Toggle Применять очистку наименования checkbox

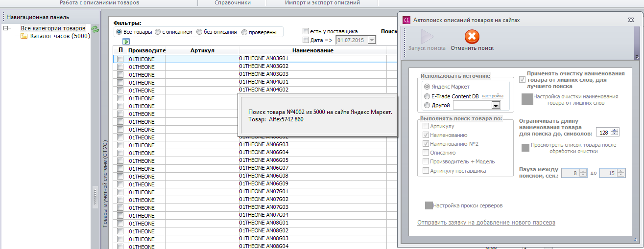point(523,79)
